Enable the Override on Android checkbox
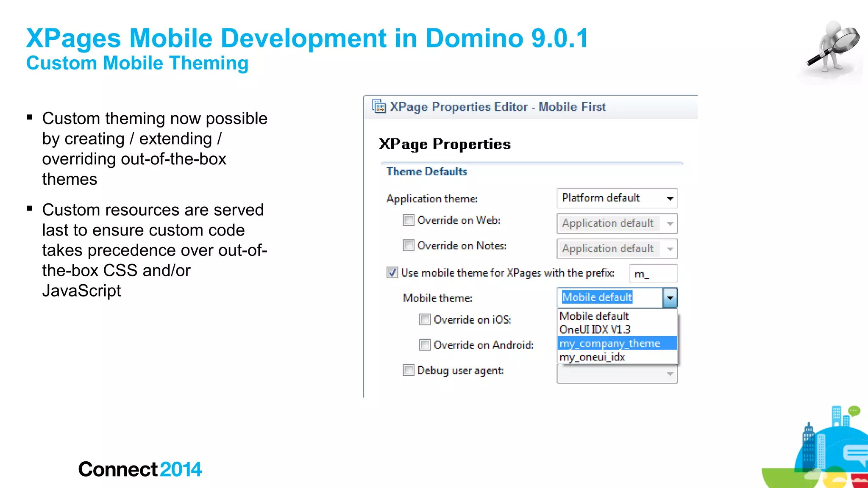Viewport: 868px width, 488px height. click(425, 345)
